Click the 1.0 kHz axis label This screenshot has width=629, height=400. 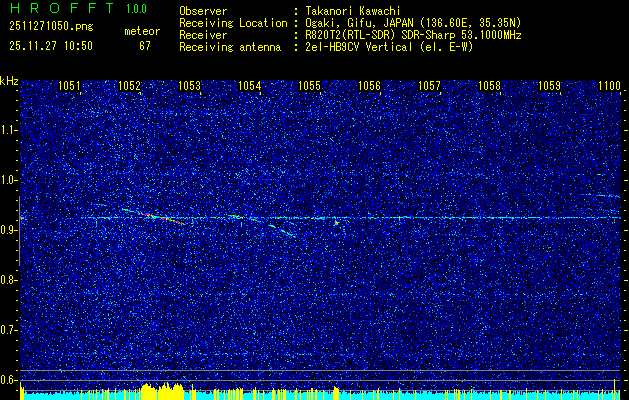[x=8, y=180]
